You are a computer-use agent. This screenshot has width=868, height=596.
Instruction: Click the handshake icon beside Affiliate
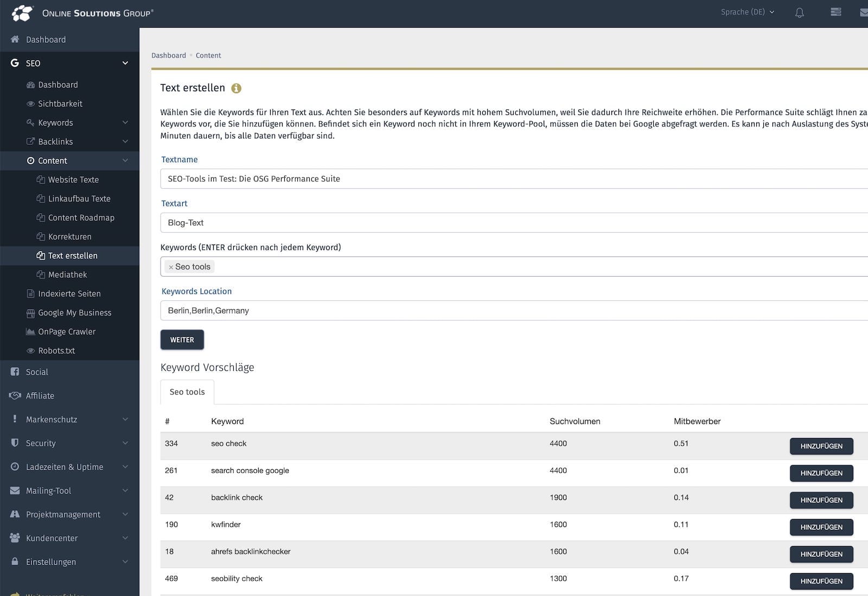click(15, 396)
